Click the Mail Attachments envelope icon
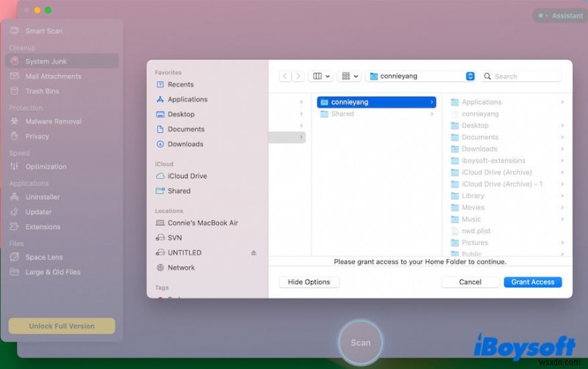Screen dimensions: 588x369 coord(14,76)
